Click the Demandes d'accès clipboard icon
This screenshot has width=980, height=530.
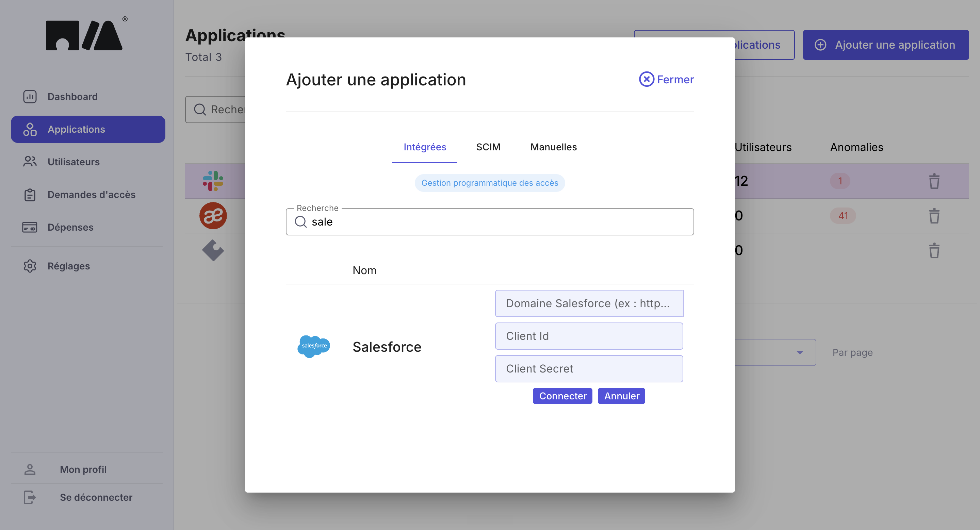[30, 195]
